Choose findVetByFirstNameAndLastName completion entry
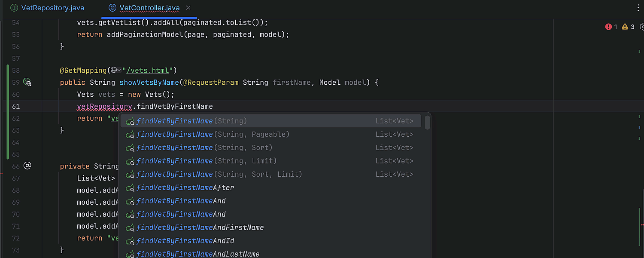Viewport: 644px width, 258px height. click(x=197, y=254)
